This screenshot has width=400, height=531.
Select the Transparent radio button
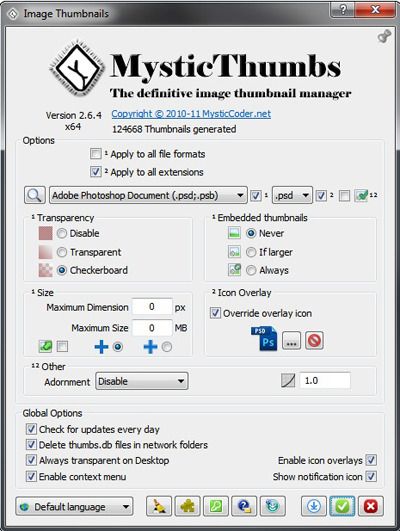tap(62, 252)
